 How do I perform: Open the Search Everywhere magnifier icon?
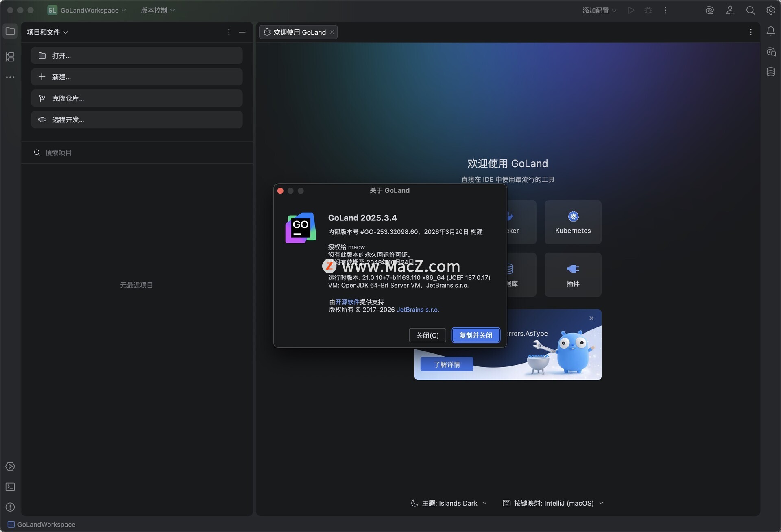click(750, 10)
